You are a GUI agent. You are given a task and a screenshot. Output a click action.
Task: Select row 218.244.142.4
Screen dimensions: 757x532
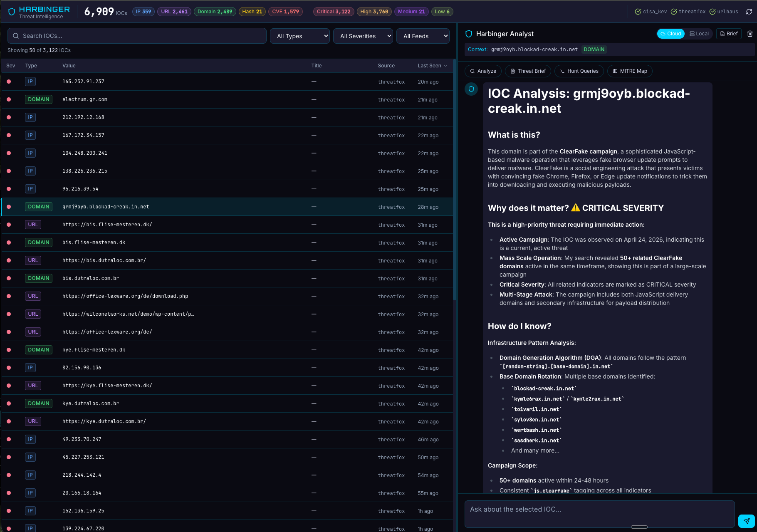(x=227, y=475)
